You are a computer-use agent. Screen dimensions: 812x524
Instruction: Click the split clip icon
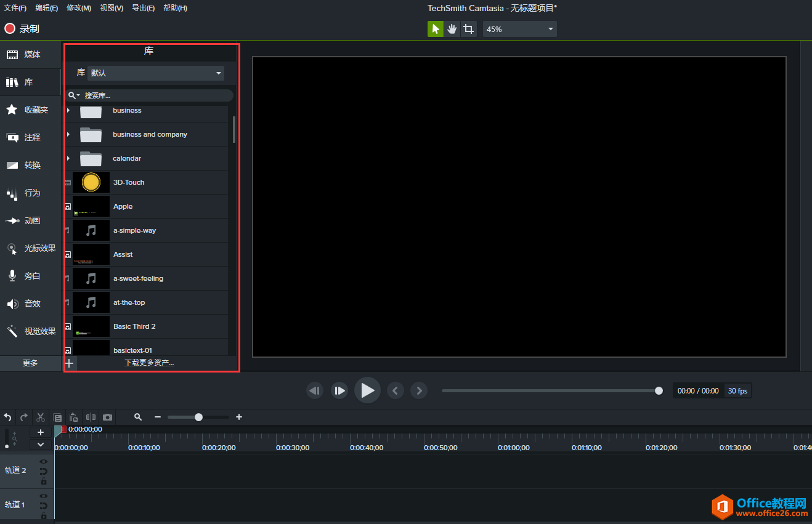[91, 417]
